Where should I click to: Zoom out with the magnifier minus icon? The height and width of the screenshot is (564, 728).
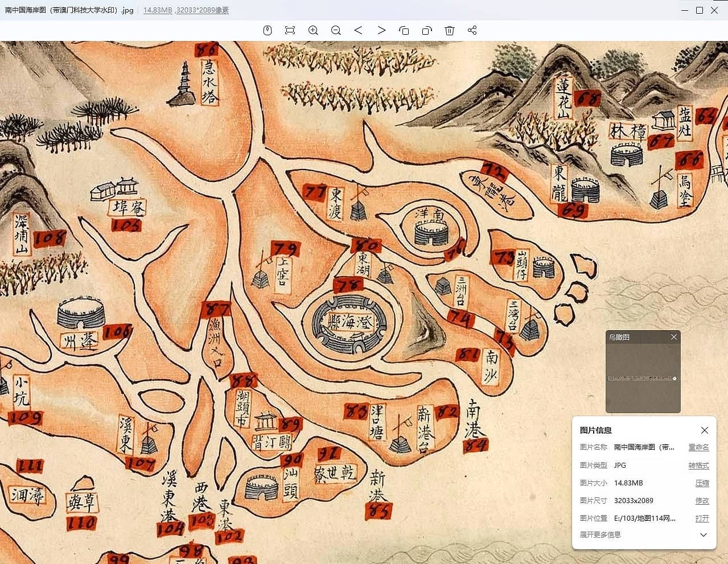[x=336, y=31]
